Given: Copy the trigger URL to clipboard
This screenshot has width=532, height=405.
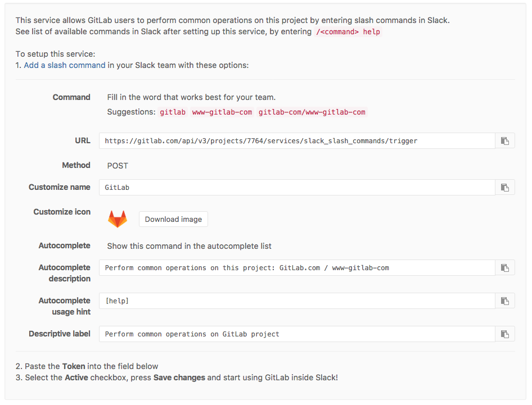Looking at the screenshot, I should (x=504, y=140).
